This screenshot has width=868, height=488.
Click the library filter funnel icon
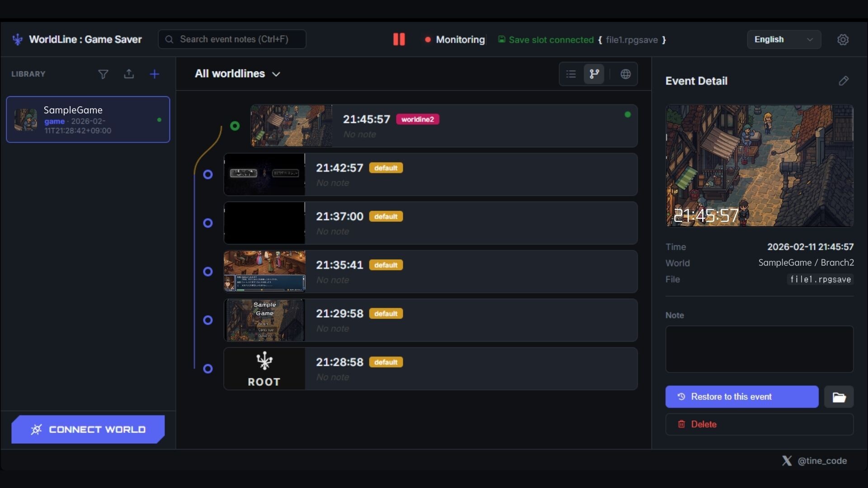103,74
